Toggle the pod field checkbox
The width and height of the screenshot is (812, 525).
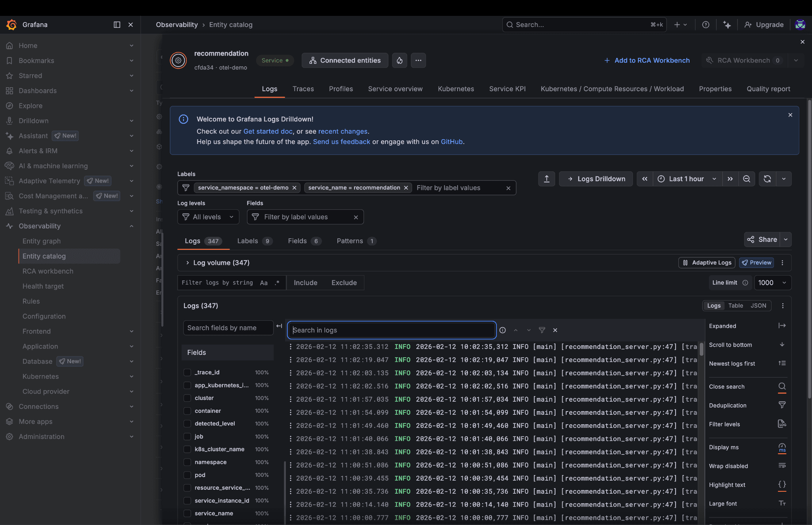[187, 475]
